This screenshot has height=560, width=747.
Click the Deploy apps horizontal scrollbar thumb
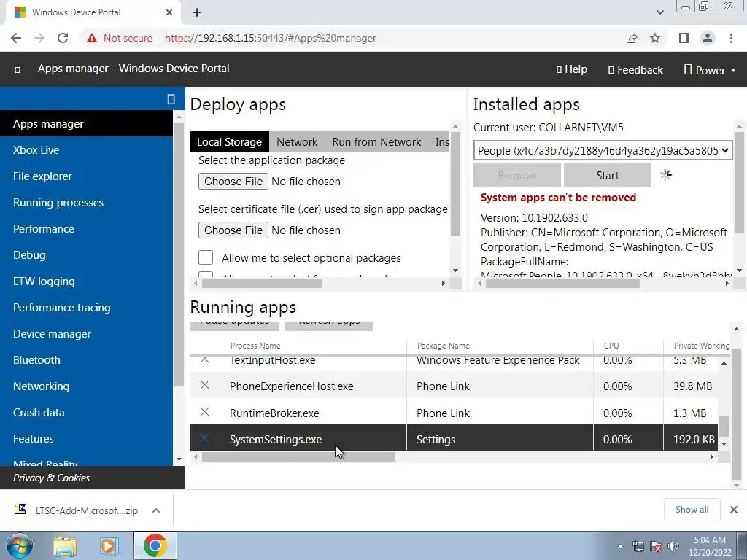262,284
